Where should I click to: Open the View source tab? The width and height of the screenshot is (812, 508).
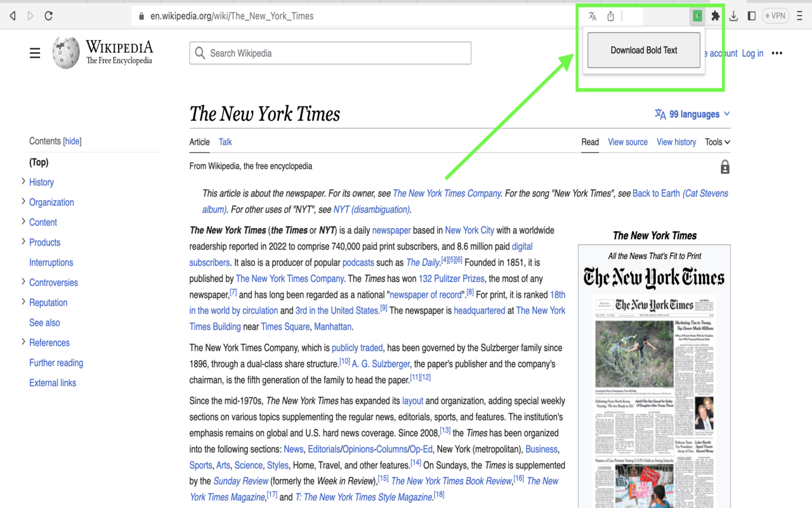click(628, 142)
